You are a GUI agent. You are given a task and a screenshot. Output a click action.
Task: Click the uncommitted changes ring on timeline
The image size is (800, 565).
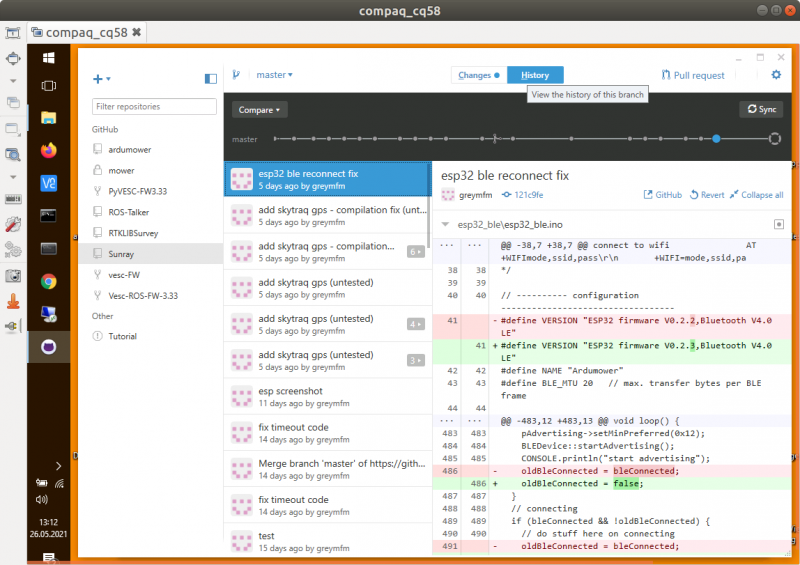774,138
